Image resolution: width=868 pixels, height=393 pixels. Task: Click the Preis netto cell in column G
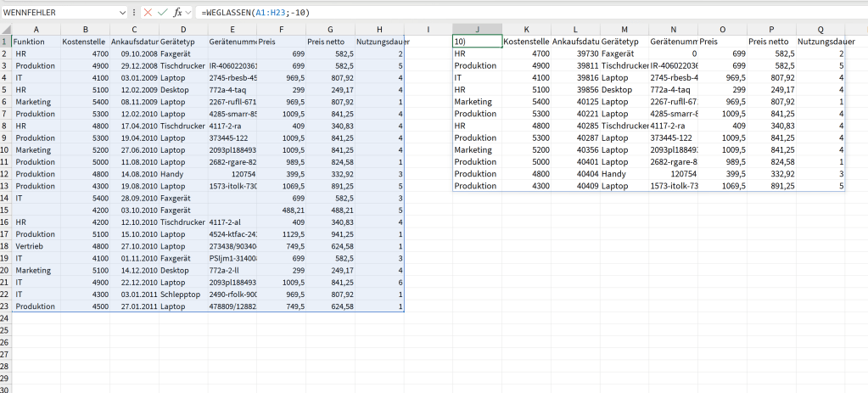[x=330, y=42]
